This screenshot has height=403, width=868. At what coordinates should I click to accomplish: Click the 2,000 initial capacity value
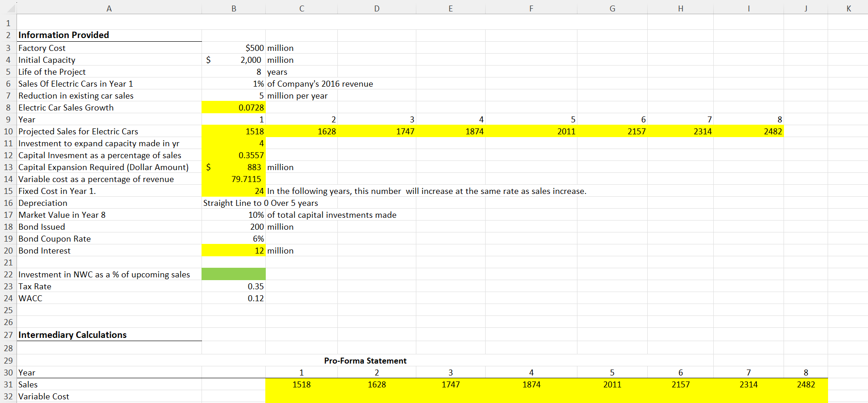[x=234, y=60]
